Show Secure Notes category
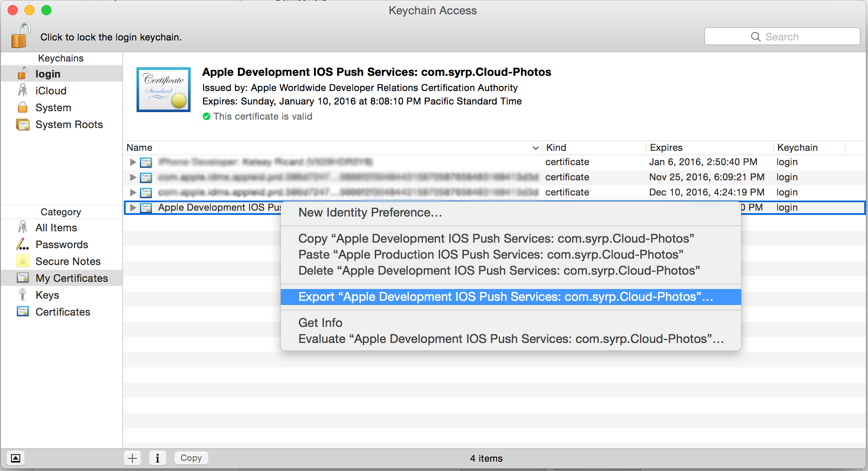 pyautogui.click(x=62, y=261)
